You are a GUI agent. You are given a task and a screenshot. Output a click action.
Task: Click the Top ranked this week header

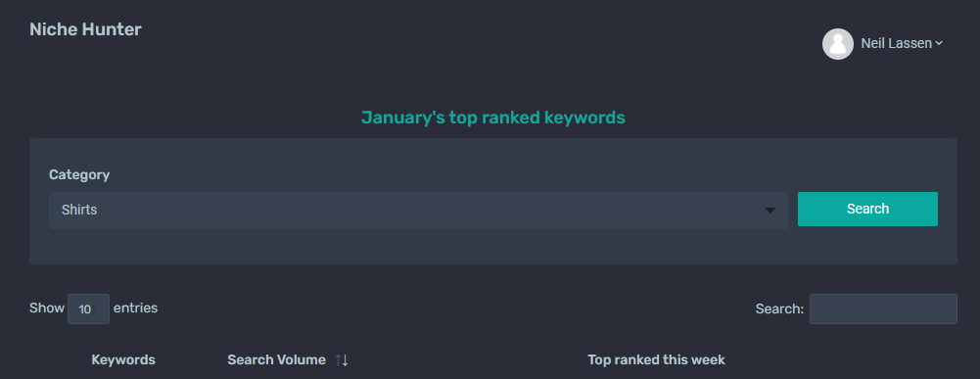point(656,360)
